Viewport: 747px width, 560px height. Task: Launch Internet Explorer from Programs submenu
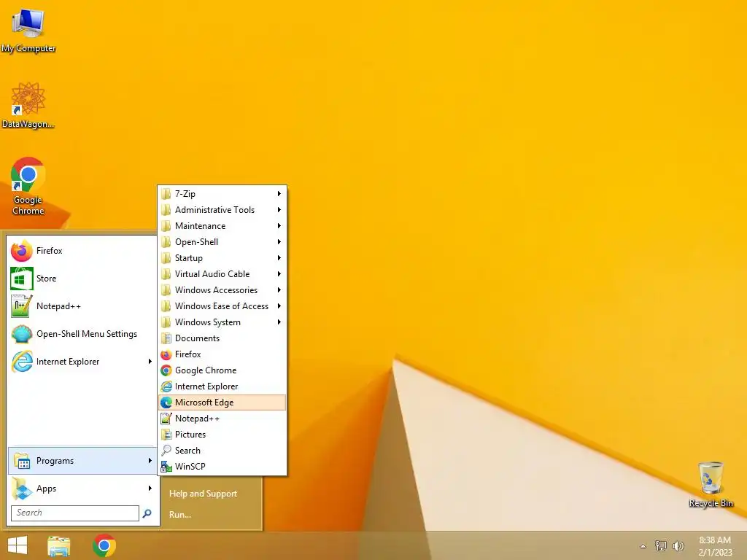[222, 386]
